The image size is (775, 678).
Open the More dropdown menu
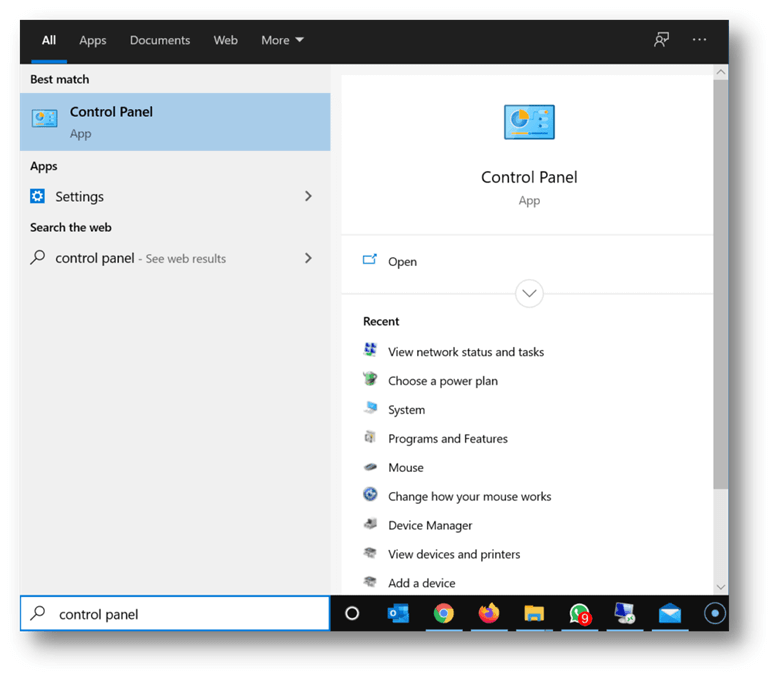[282, 41]
